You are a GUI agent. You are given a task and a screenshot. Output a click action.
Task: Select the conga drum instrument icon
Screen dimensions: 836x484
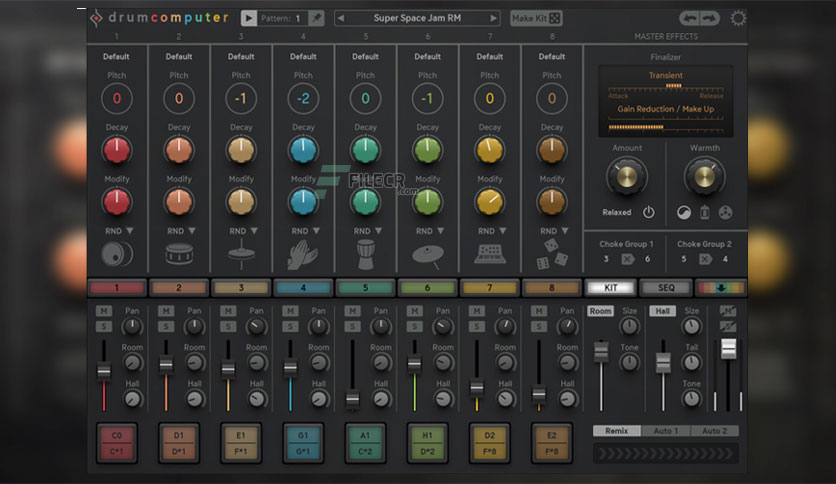pyautogui.click(x=366, y=254)
